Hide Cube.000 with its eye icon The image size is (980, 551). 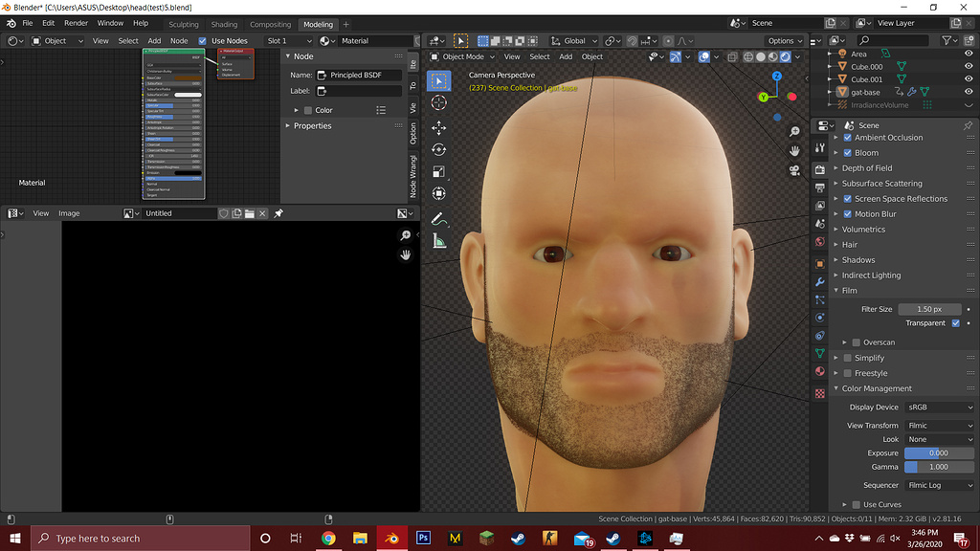click(969, 66)
